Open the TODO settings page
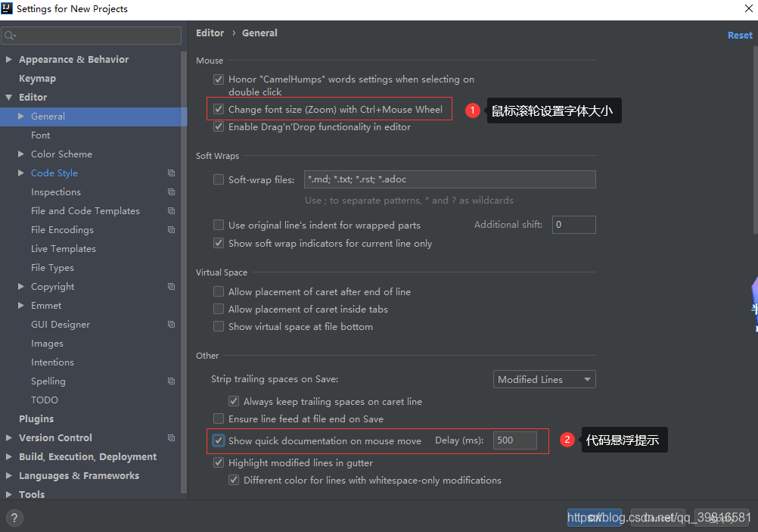Viewport: 758px width, 532px height. pos(45,400)
